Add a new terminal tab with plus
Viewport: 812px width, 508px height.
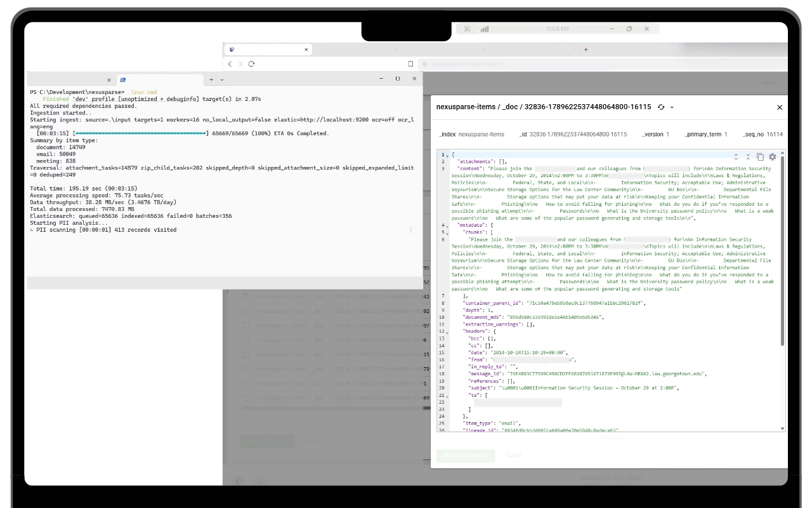(211, 79)
